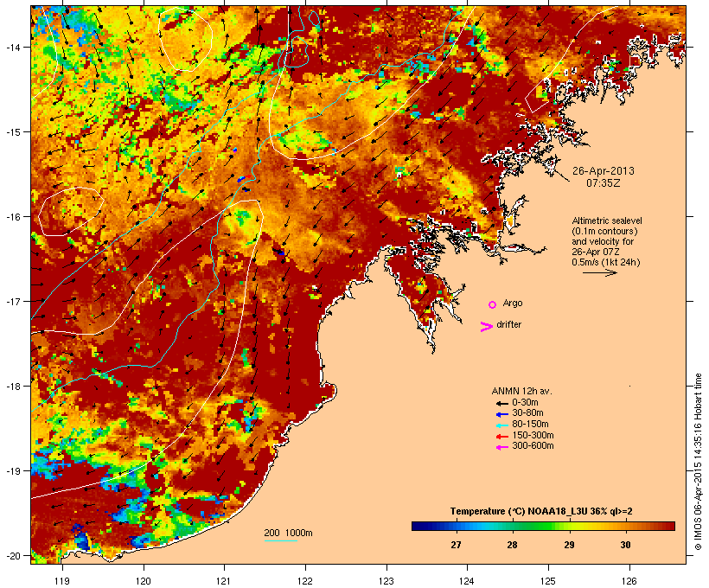Click the longitude axis label 126
The width and height of the screenshot is (709, 588).
[x=629, y=581]
